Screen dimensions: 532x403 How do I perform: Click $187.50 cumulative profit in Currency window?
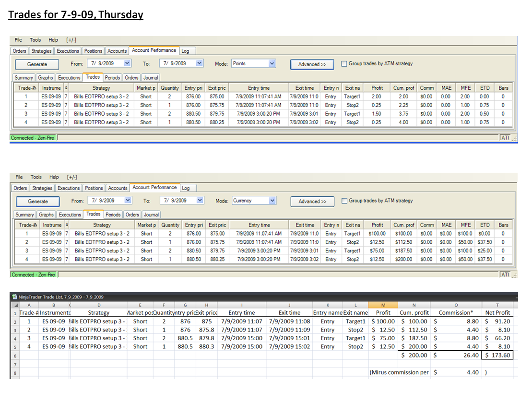coord(403,251)
